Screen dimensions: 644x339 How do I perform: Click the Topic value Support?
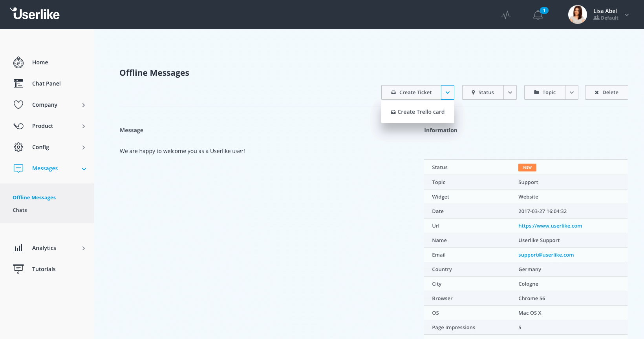click(528, 182)
